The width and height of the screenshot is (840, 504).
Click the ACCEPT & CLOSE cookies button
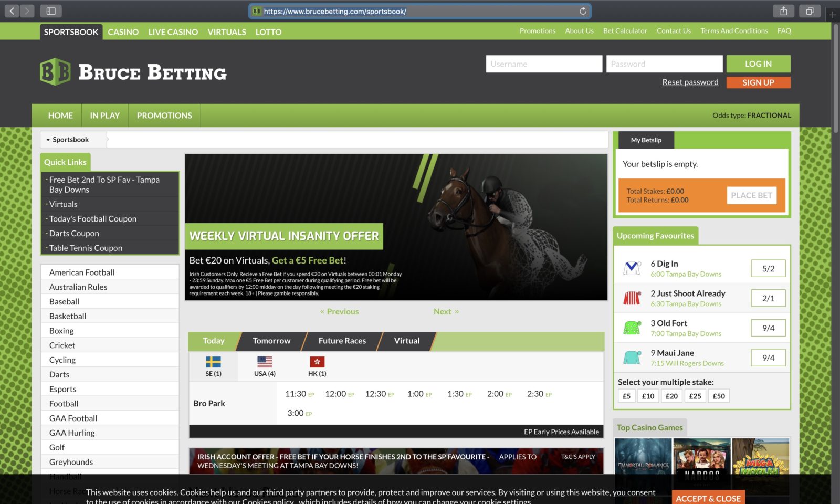tap(708, 498)
